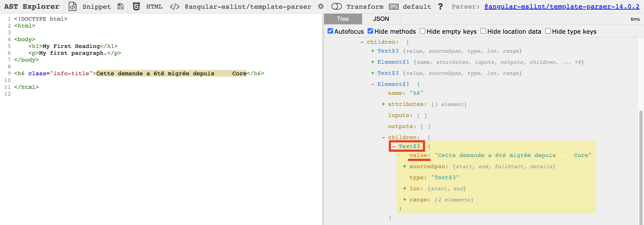Uncheck the Autofocus checkbox

coord(330,31)
